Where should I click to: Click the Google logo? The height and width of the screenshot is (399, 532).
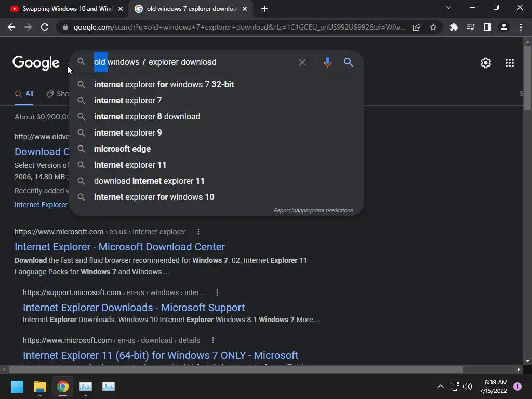pos(36,63)
